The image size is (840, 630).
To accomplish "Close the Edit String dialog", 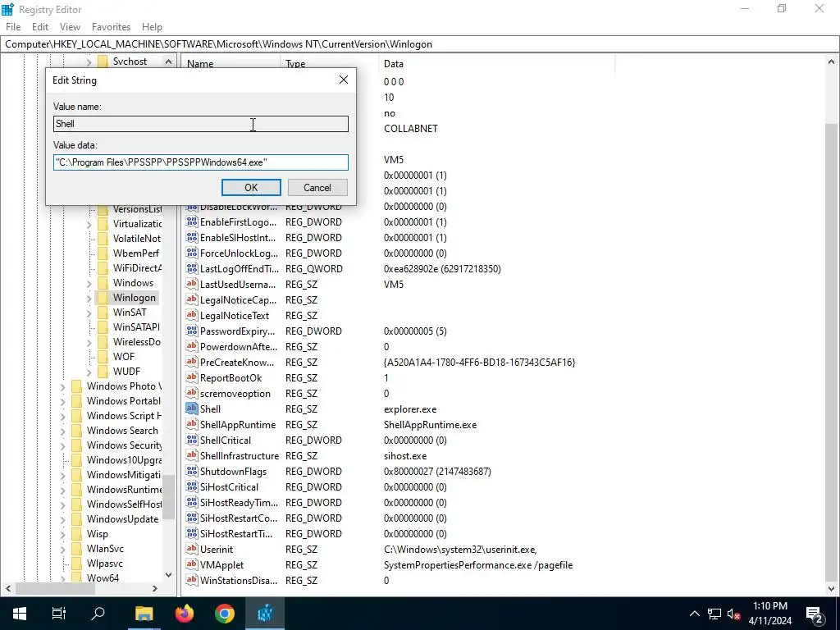I will click(x=344, y=80).
